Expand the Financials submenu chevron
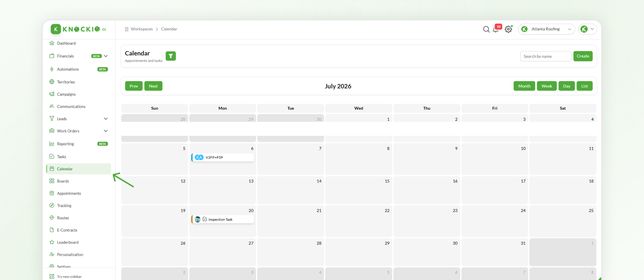Screen dimensions: 644x280 tap(106, 56)
